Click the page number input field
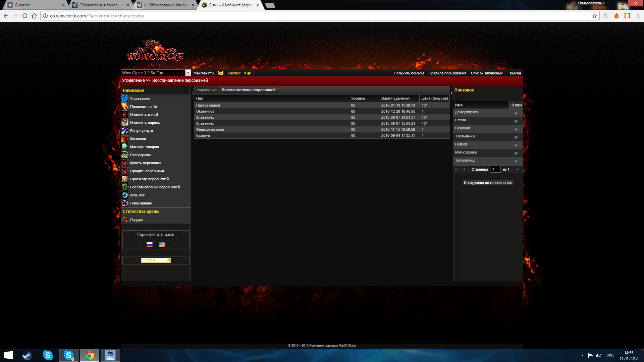This screenshot has width=644, height=362. (495, 169)
